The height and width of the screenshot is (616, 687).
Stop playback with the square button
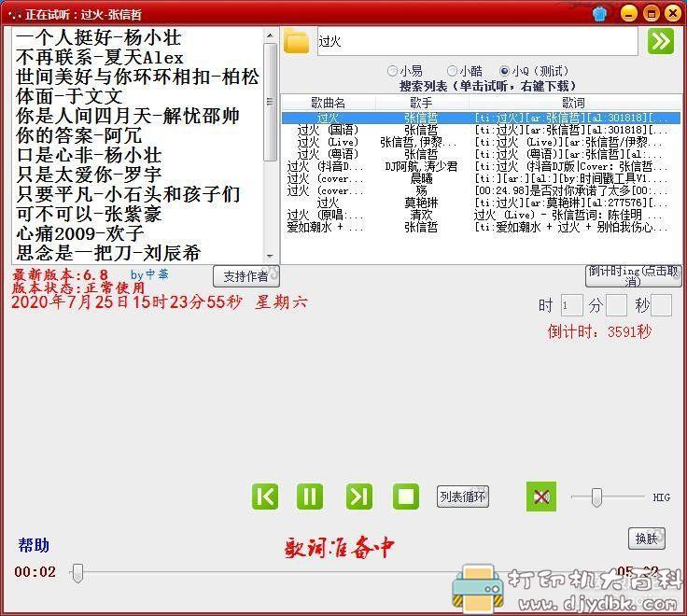[x=406, y=497]
